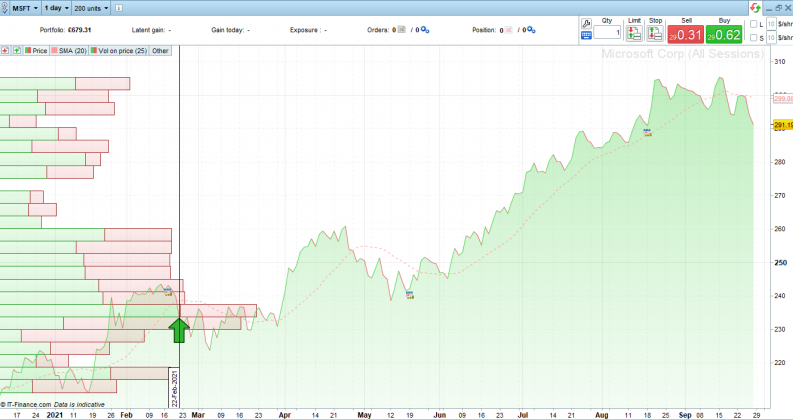The width and height of the screenshot is (793, 420).
Task: Click the green up-arrow indicator icon
Action: (17, 51)
